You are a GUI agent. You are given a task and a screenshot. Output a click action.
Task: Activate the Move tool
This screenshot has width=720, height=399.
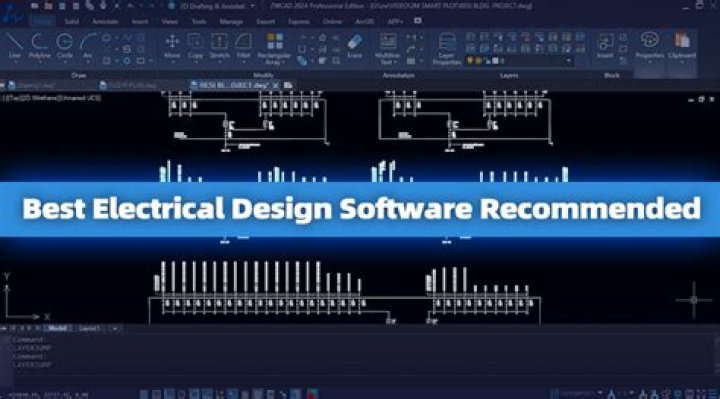click(x=172, y=46)
